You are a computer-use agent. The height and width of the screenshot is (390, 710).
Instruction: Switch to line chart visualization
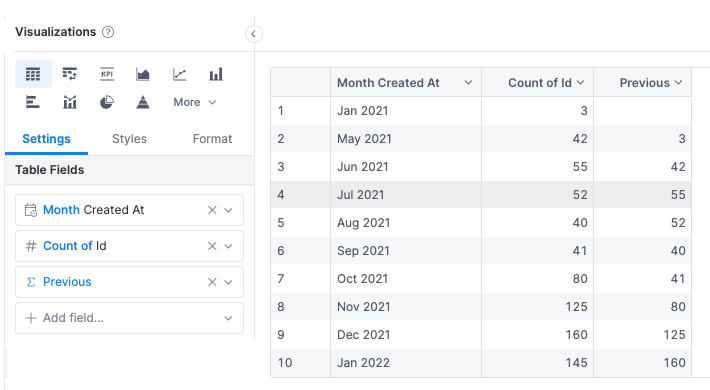pos(179,74)
